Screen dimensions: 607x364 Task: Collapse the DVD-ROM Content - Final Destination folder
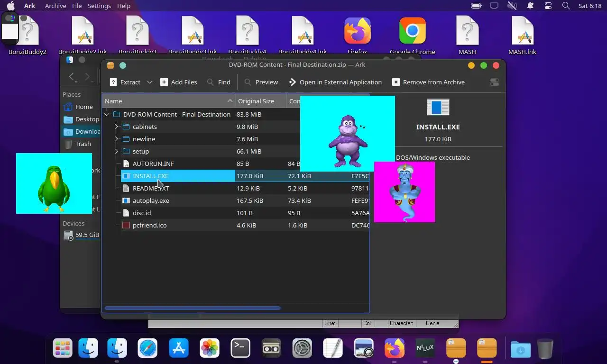click(x=107, y=114)
